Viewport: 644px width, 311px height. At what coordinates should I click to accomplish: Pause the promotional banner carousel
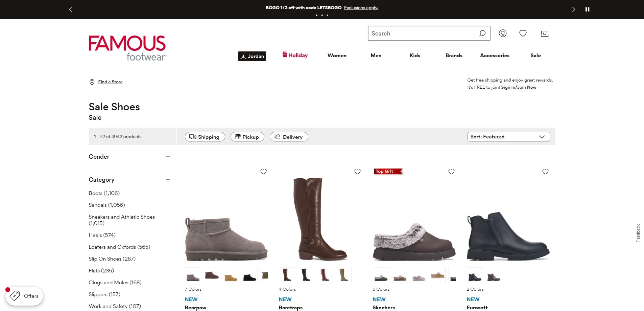[588, 9]
